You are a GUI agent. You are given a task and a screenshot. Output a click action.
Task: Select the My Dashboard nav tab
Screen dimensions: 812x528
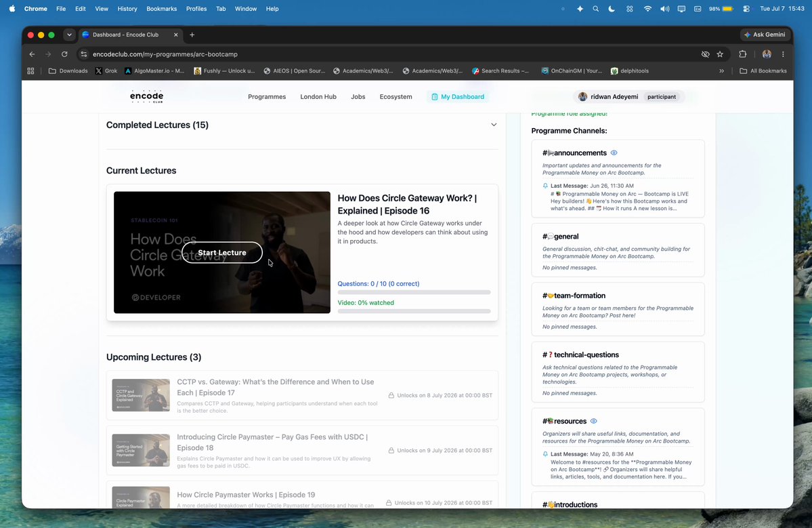pos(458,97)
